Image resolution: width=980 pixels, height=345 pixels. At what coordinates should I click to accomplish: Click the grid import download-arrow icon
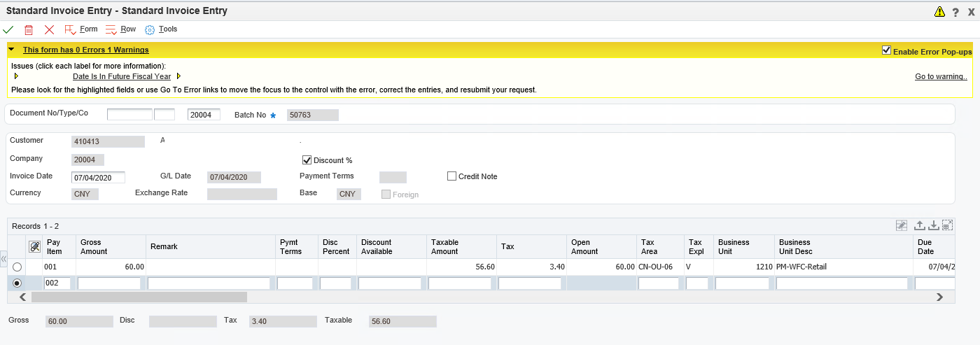(934, 225)
